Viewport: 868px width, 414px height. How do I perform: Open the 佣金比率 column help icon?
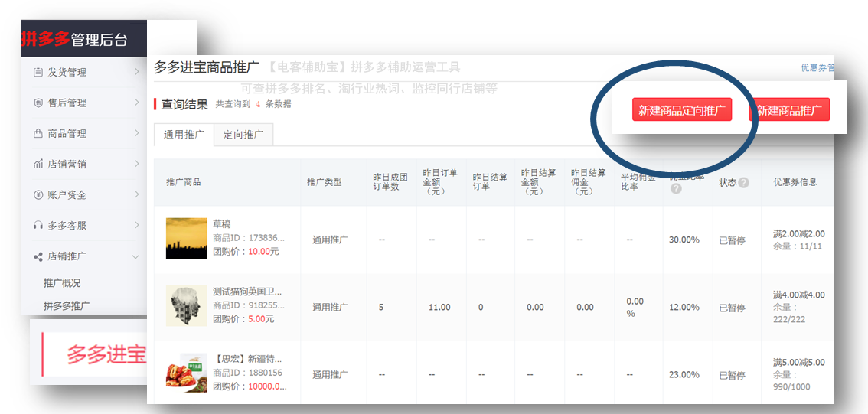tap(675, 189)
